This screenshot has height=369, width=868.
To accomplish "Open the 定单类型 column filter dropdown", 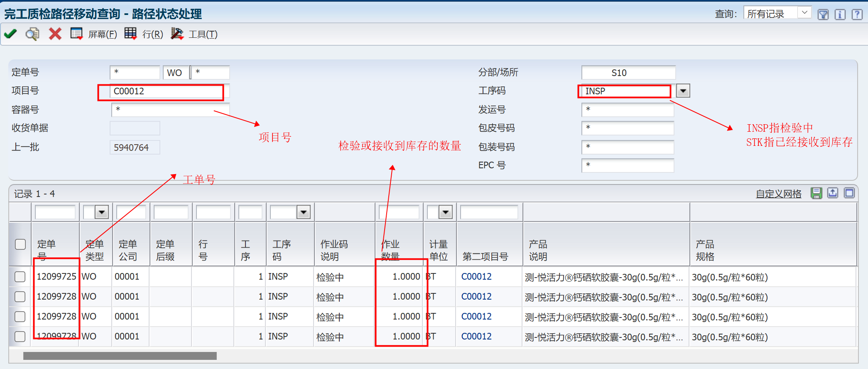I will [102, 212].
